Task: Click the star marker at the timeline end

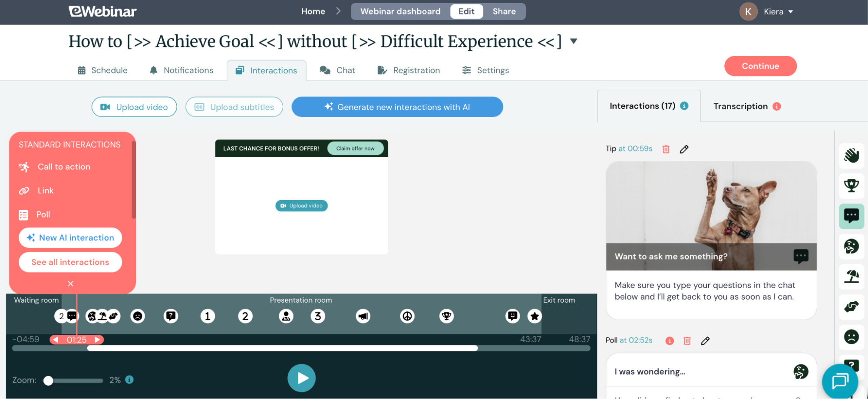Action: click(x=535, y=316)
